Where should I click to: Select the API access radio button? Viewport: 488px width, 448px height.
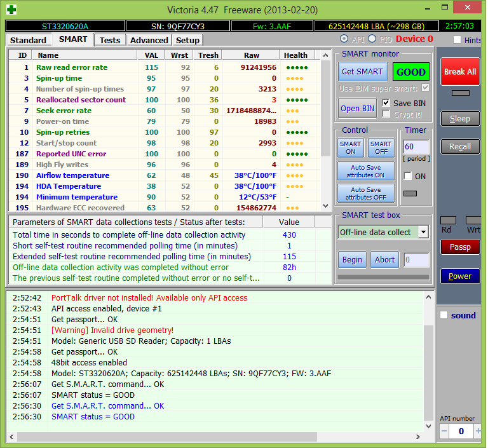click(x=344, y=39)
